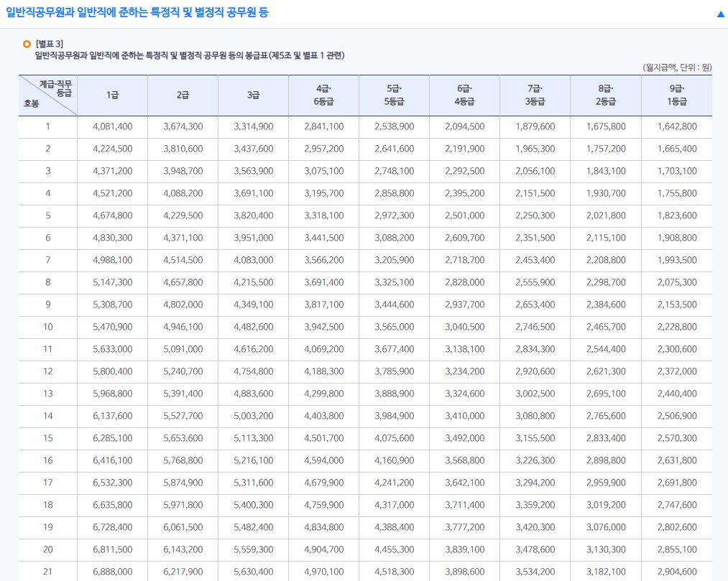Click the cell 3,076,000 in row 19

(606, 528)
